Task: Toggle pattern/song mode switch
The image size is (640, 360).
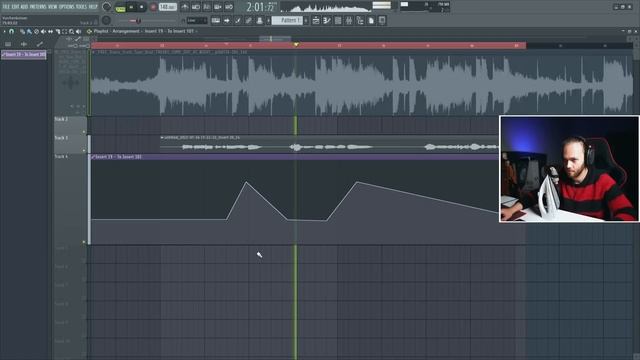Action: (x=120, y=7)
